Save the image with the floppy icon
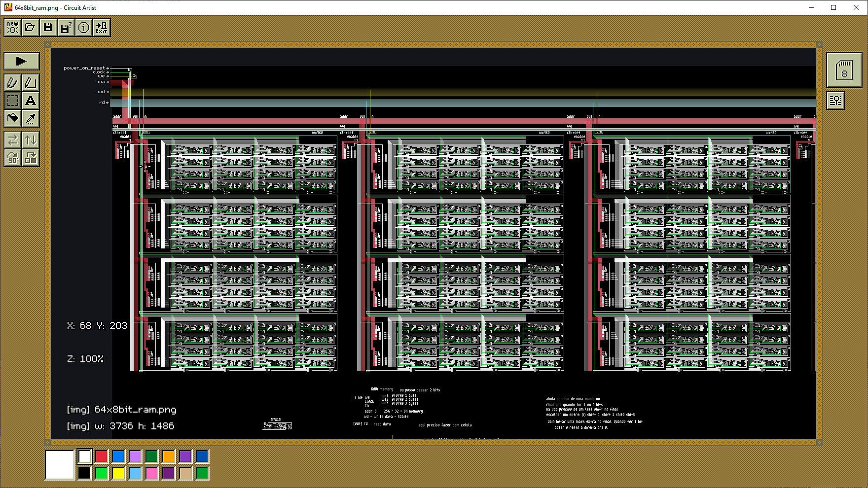Image resolution: width=868 pixels, height=488 pixels. click(48, 28)
